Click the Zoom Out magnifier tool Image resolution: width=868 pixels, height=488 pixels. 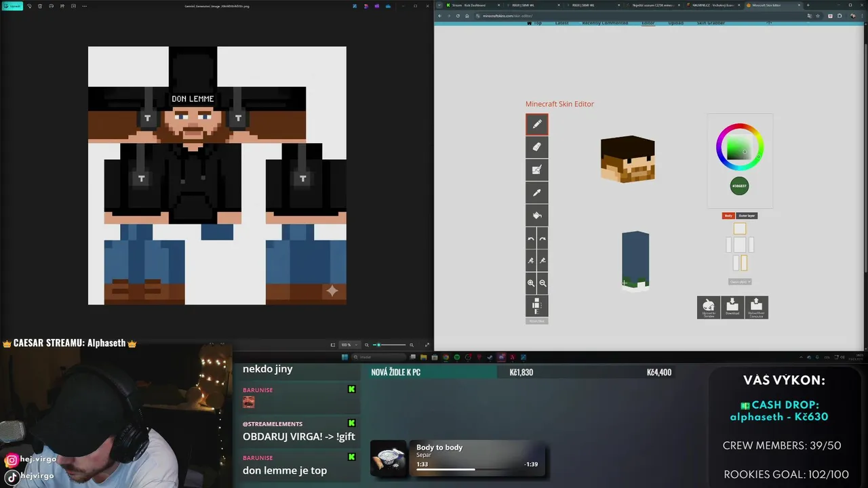pos(542,283)
